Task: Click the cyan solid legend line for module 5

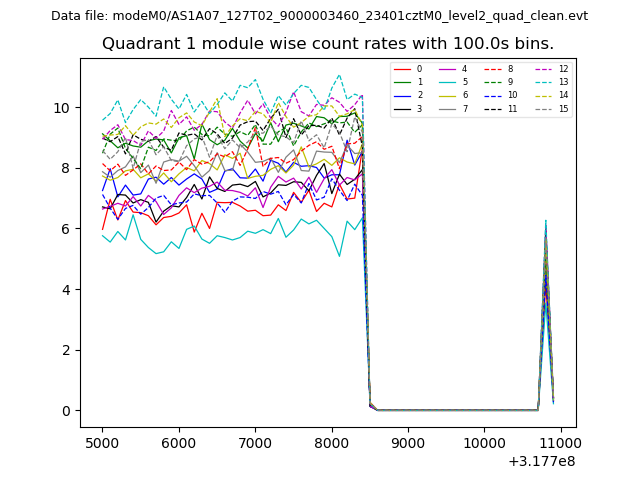Action: pos(447,82)
